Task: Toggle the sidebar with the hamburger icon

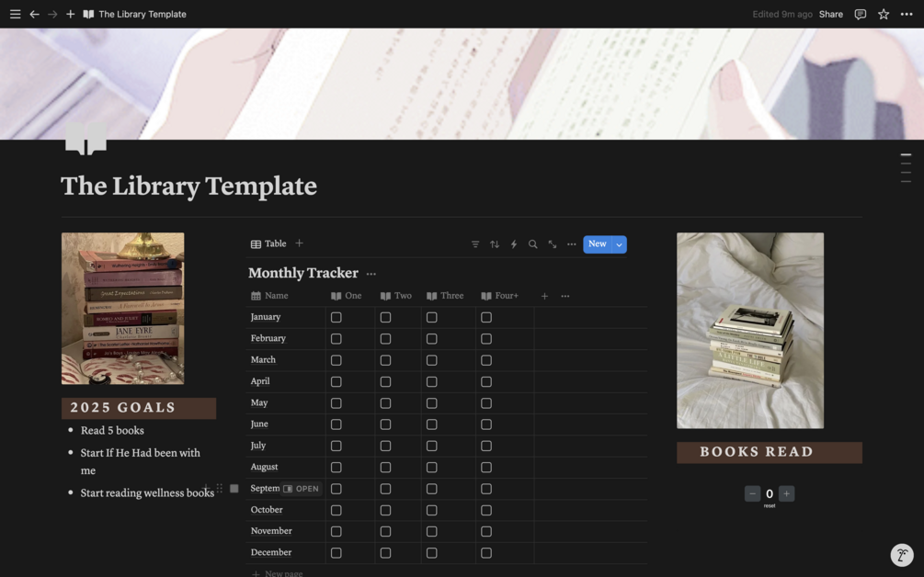Action: tap(15, 14)
